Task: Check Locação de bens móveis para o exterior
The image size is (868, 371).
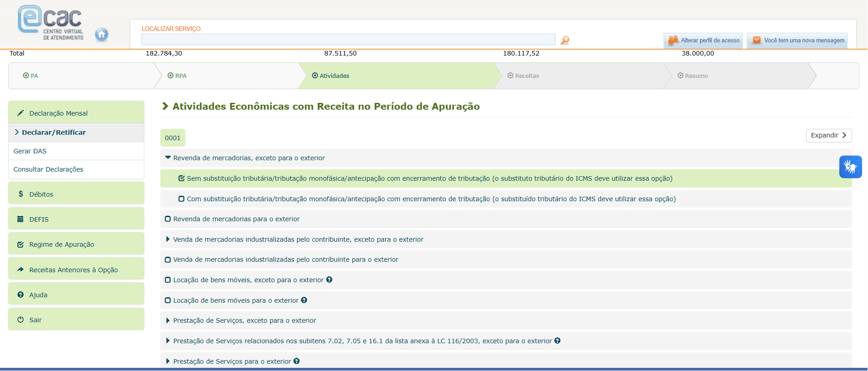Action: (168, 300)
